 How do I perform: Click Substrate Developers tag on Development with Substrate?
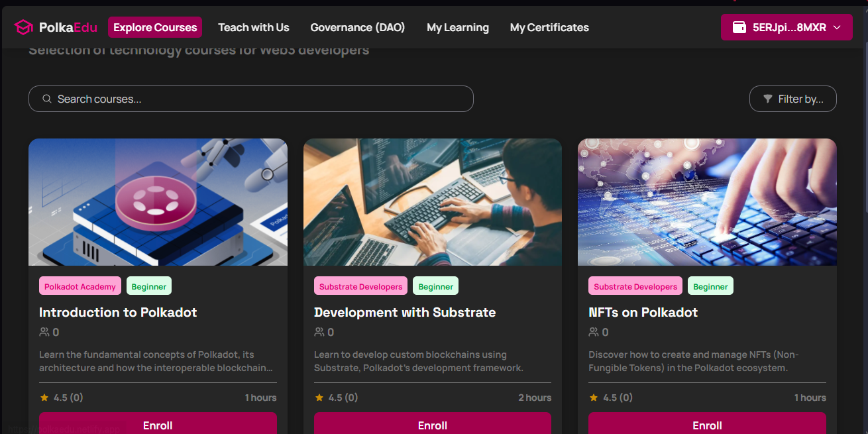point(360,286)
